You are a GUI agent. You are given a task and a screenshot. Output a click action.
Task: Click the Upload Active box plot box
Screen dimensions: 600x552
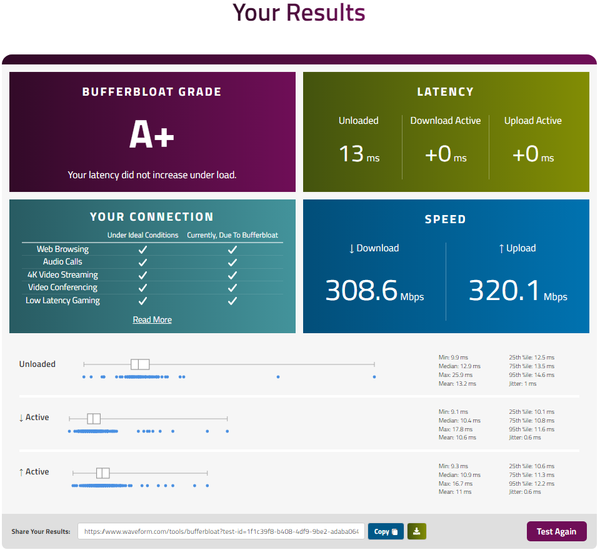[102, 472]
